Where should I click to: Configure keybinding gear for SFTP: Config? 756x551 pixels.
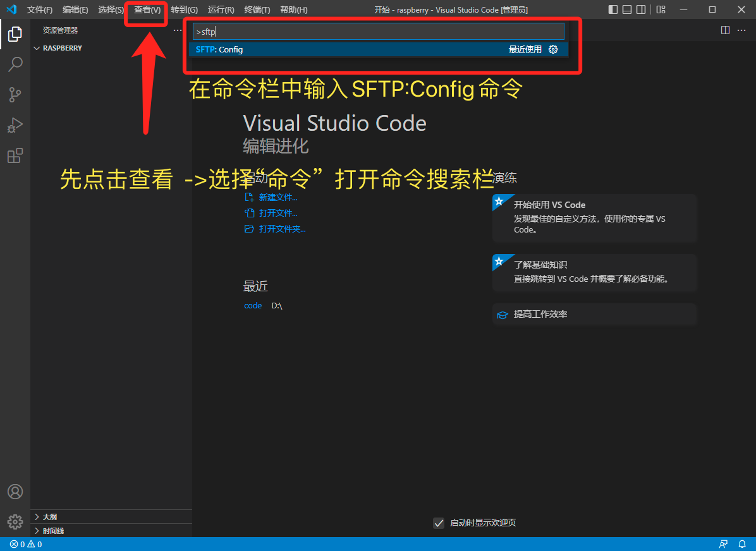553,49
